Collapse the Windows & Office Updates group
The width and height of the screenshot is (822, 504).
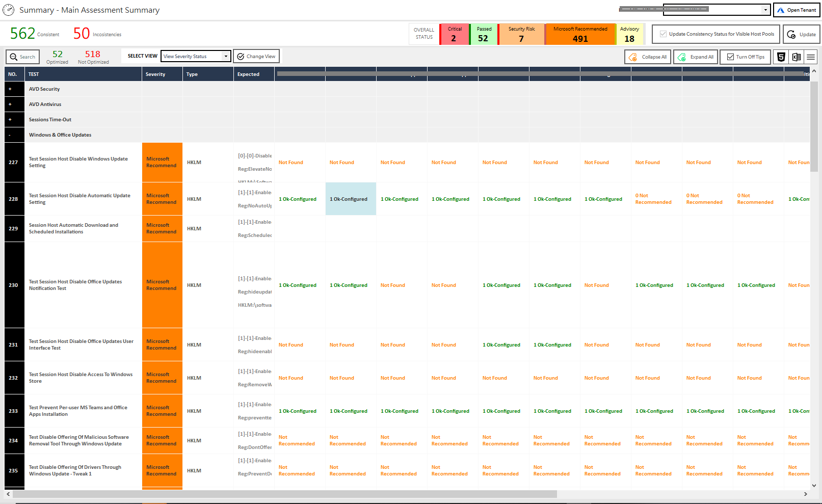(x=10, y=135)
